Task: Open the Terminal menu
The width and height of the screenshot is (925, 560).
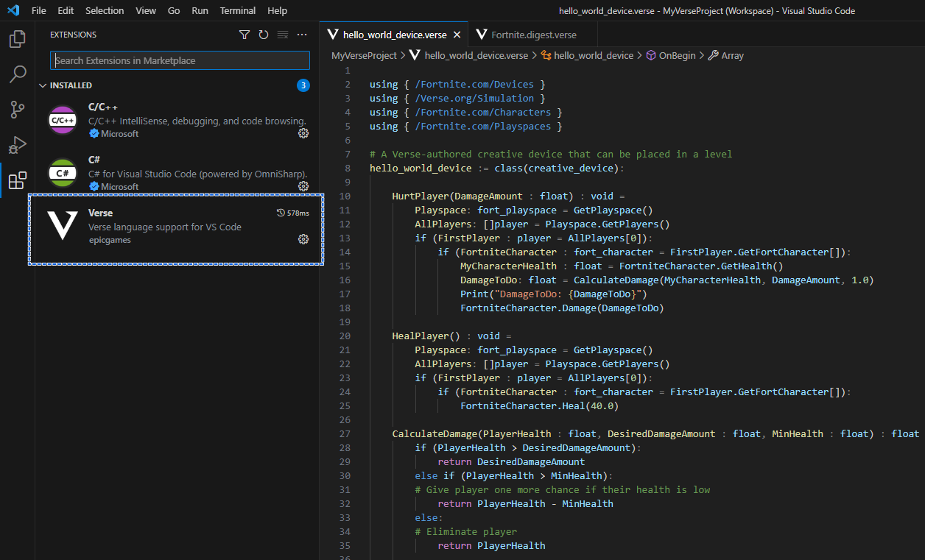Action: click(x=237, y=11)
